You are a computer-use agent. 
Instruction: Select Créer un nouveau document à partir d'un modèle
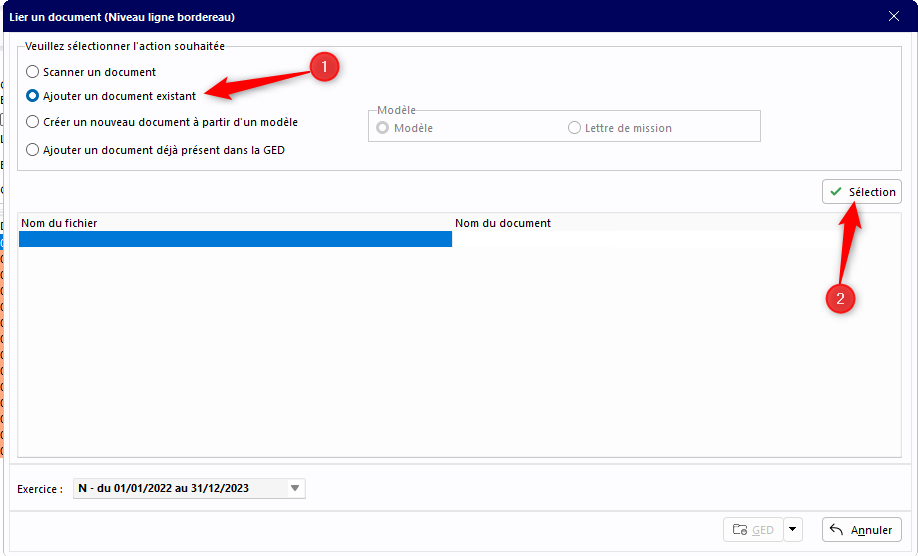[33, 122]
